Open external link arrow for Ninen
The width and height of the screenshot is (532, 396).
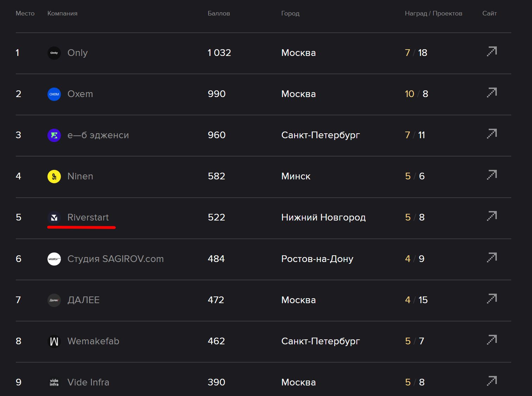click(x=492, y=175)
